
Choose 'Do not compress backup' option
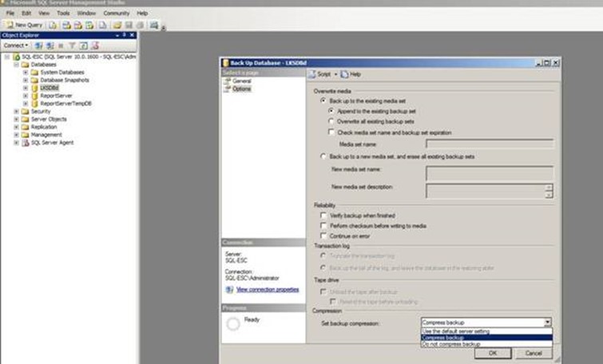click(486, 344)
